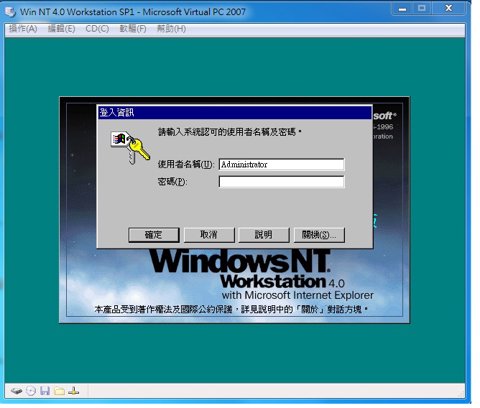480x408 pixels.
Task: Click the Virtual PC title bar icon
Action: [x=10, y=12]
